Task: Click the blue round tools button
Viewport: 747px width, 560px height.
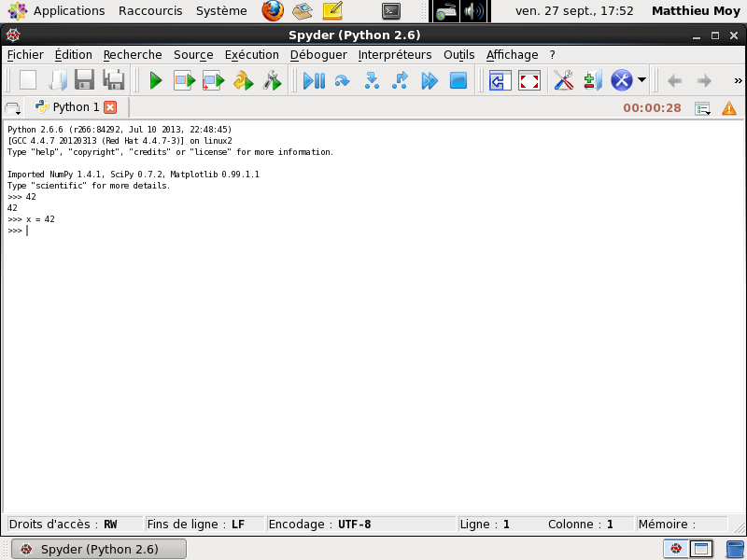Action: coord(622,80)
